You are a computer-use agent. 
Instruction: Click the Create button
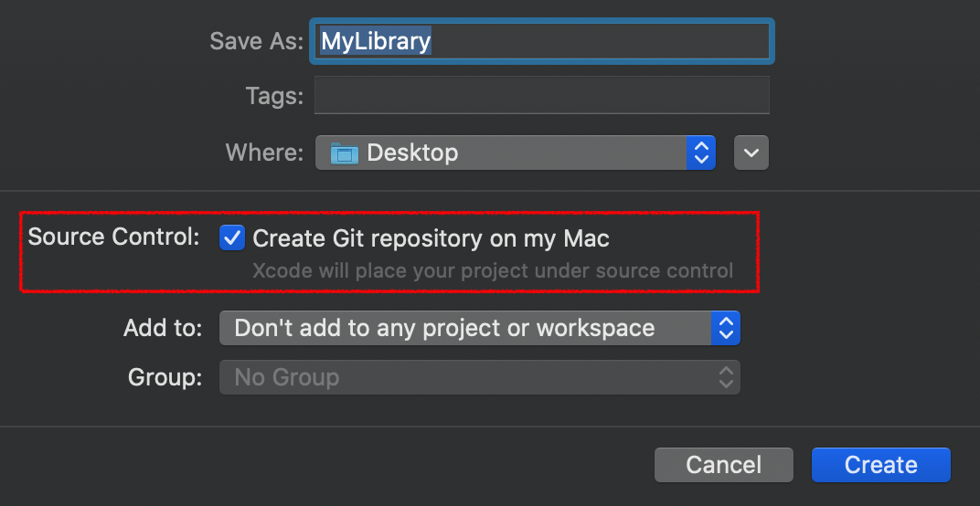pyautogui.click(x=881, y=465)
